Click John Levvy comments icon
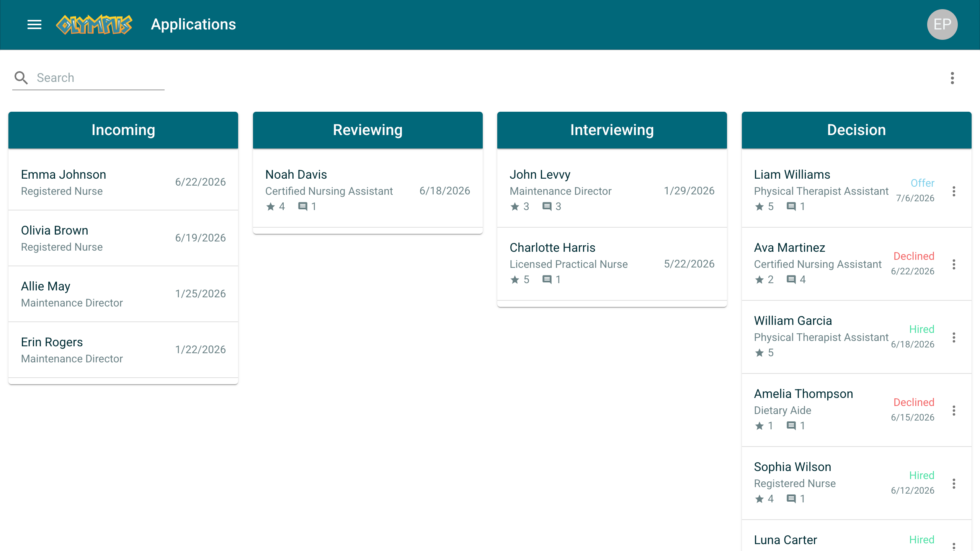Image resolution: width=980 pixels, height=551 pixels. click(x=547, y=207)
